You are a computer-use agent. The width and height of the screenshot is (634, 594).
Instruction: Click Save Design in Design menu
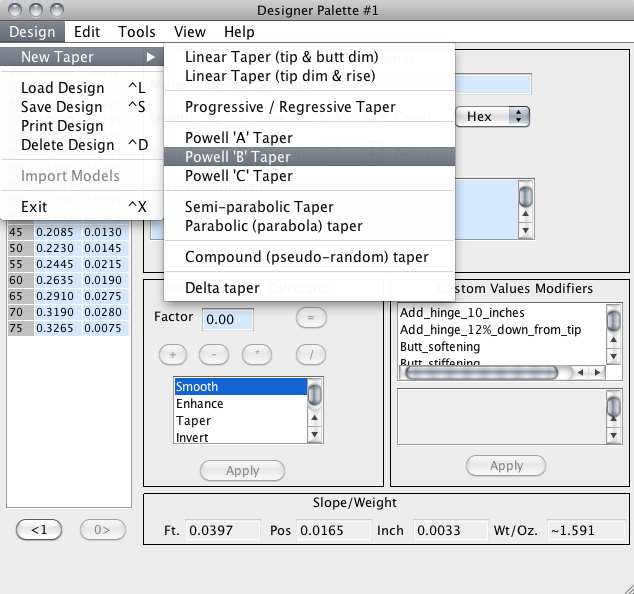coord(62,107)
